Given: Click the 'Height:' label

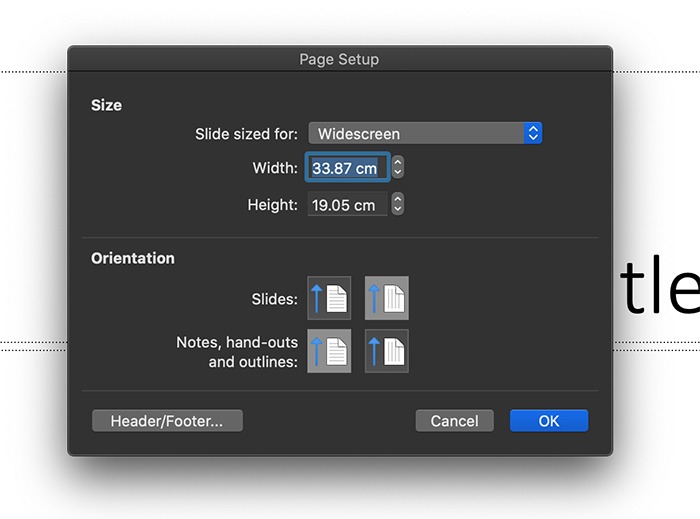Looking at the screenshot, I should click(272, 205).
